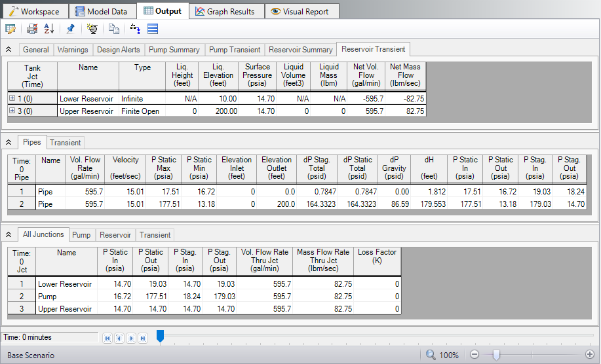Screen dimensions: 601x364
Task: Click the copy pages icon in toolbar
Action: (x=114, y=29)
